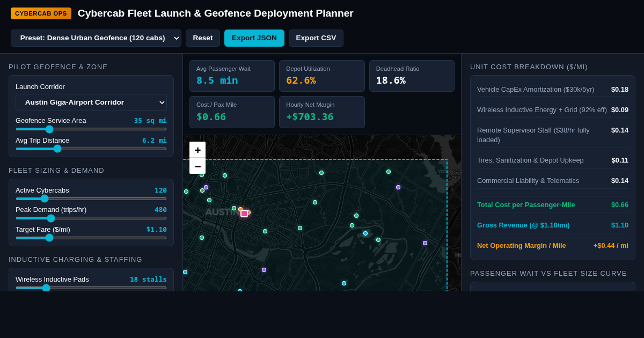
Task: Click 'UNIT COST BREAKDOWN ($/MI)' heading
Action: point(529,67)
